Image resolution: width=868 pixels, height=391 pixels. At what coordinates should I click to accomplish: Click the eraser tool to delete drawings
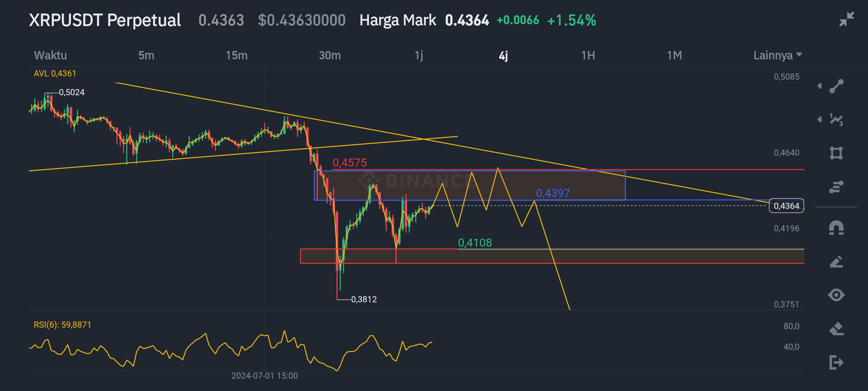pos(836,329)
